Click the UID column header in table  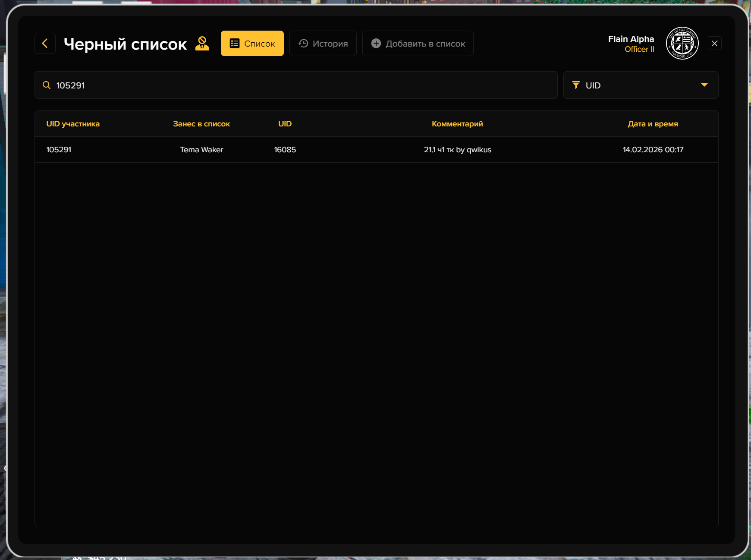285,124
